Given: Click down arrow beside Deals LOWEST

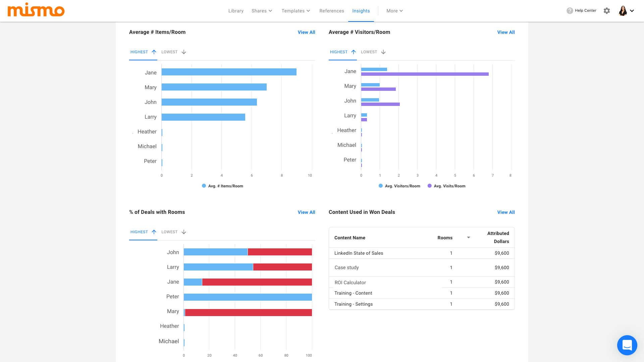Looking at the screenshot, I should click(x=184, y=232).
